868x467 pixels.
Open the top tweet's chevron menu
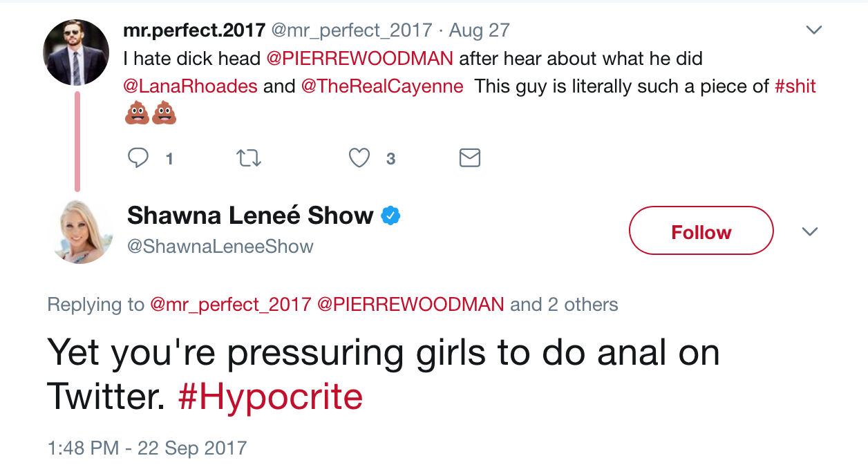pyautogui.click(x=815, y=30)
